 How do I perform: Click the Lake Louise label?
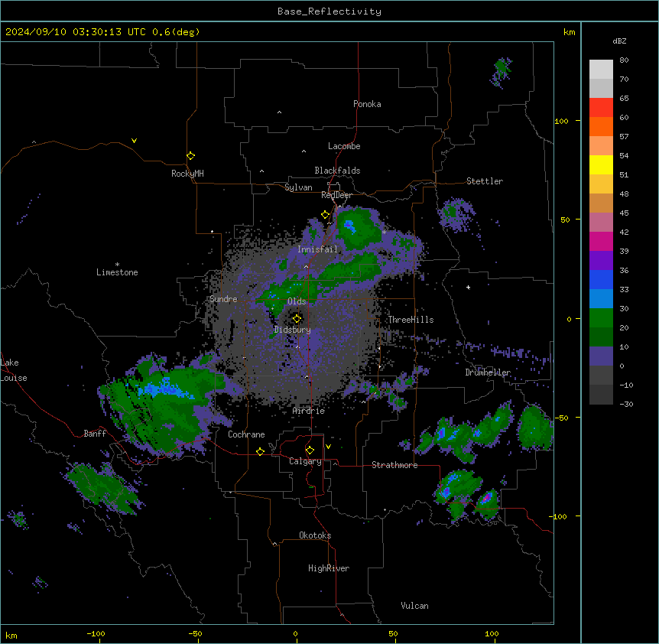14,370
